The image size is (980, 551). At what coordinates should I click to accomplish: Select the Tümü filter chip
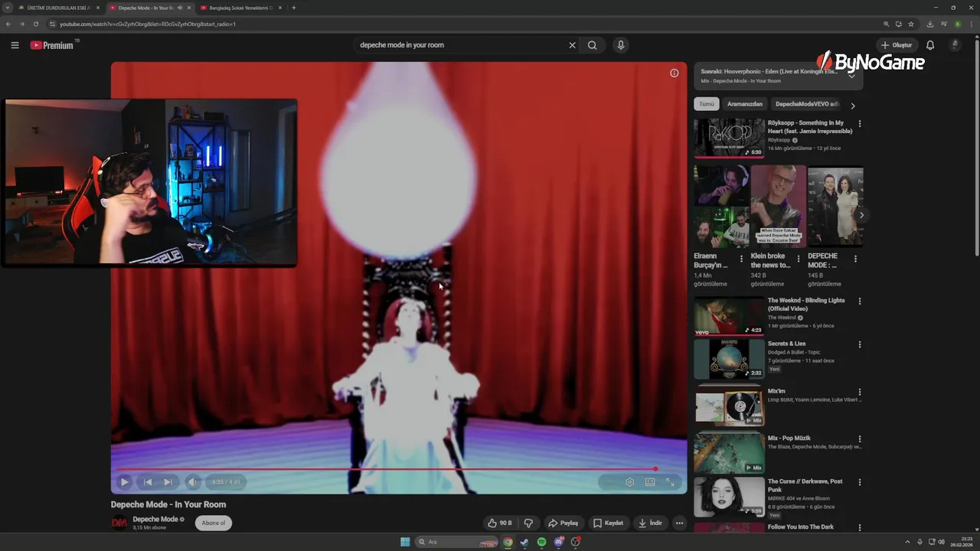[x=707, y=104]
